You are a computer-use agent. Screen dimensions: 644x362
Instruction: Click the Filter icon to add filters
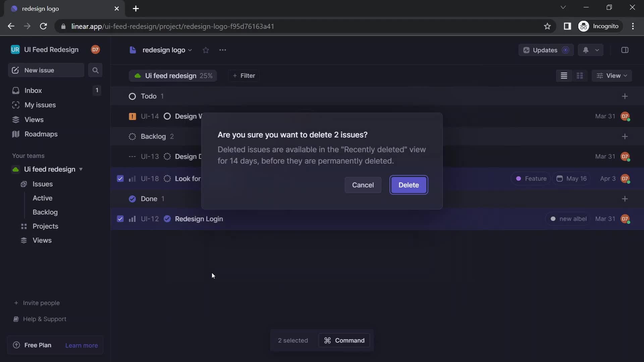point(244,75)
